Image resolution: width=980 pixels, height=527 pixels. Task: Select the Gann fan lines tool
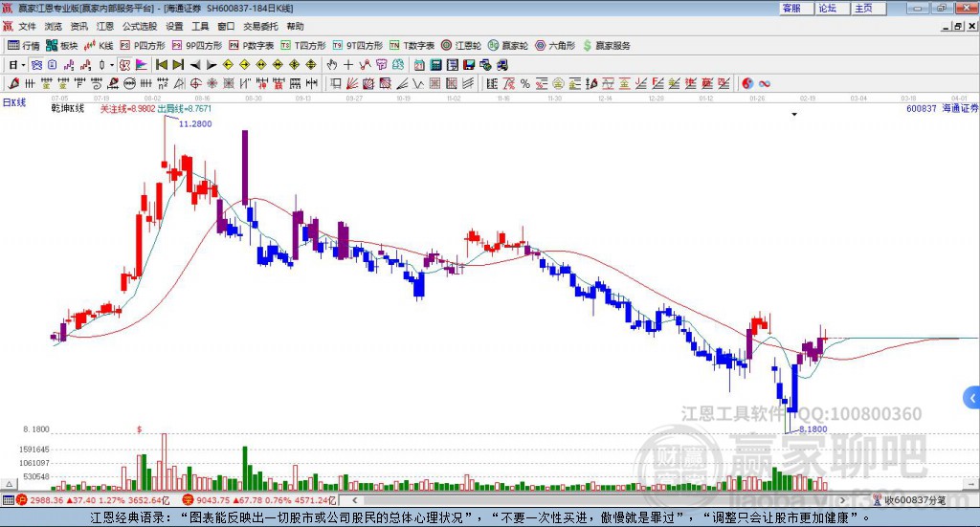point(352,83)
